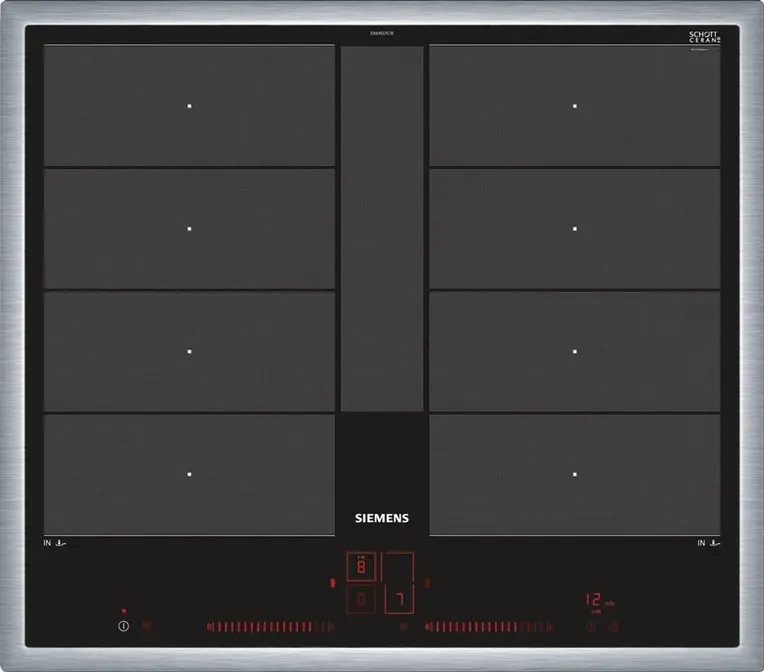764x672 pixels.
Task: Tap the SCHOTT CERAN logo
Action: click(705, 37)
